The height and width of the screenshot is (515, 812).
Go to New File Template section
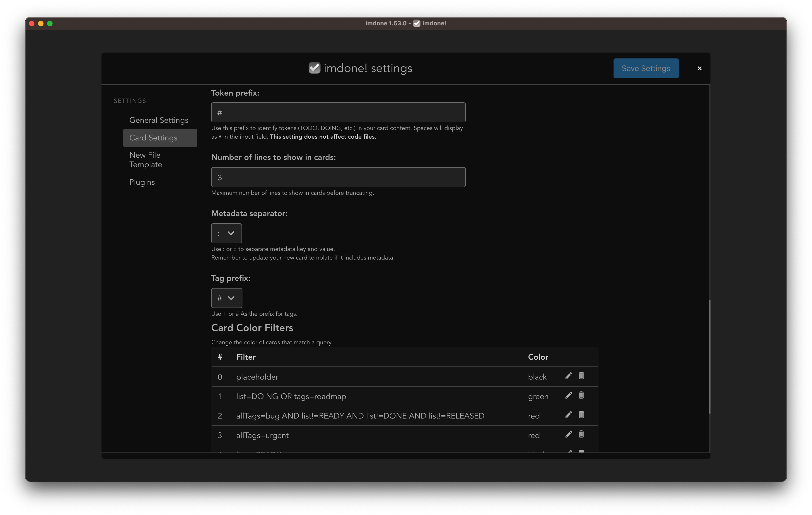coord(160,160)
